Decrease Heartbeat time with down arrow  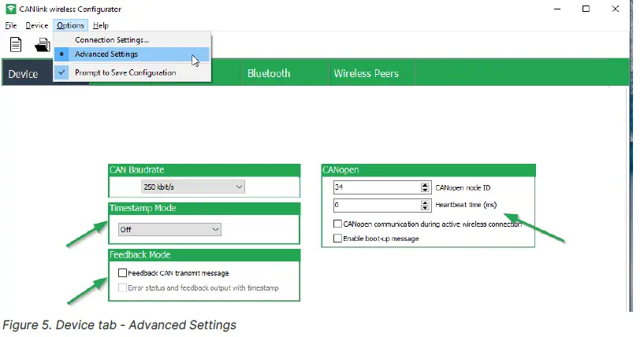(423, 209)
